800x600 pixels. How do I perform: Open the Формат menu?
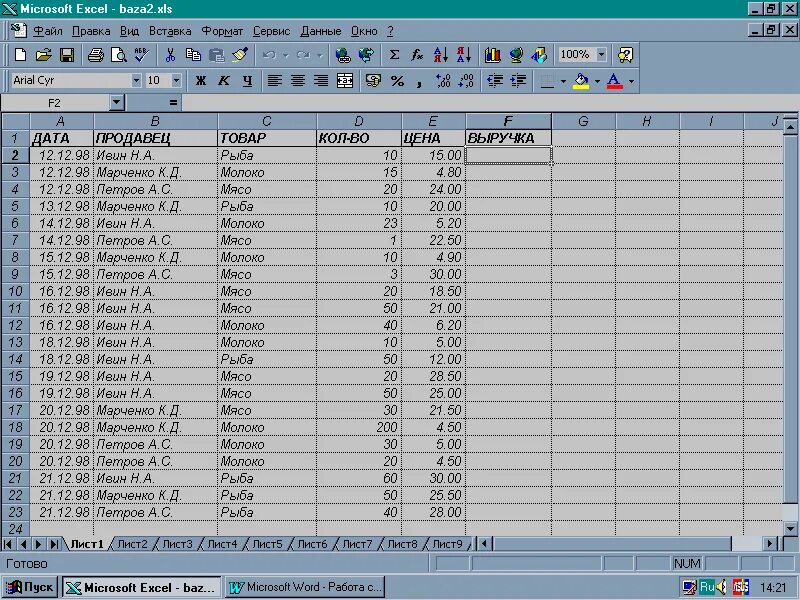click(222, 31)
